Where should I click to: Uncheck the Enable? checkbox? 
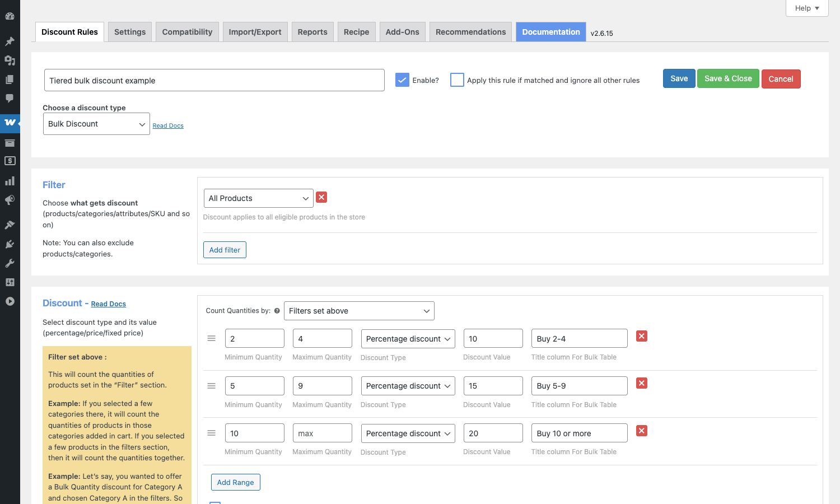pos(402,80)
